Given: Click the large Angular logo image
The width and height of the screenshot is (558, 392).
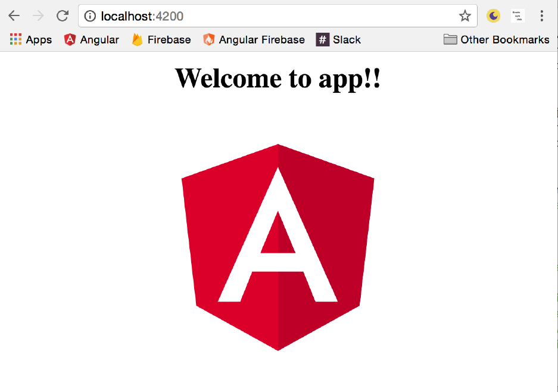Looking at the screenshot, I should (x=278, y=247).
